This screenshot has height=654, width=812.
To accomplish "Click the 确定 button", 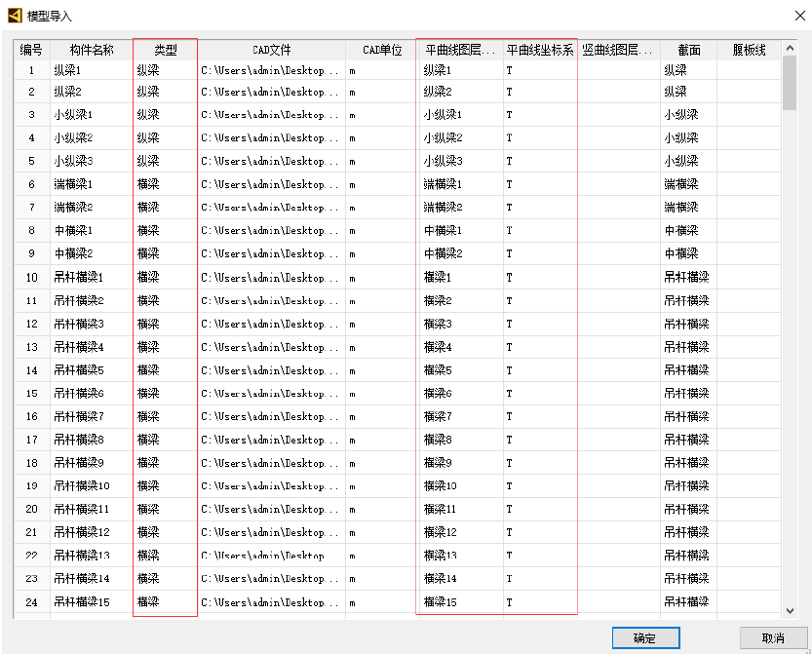I will pyautogui.click(x=645, y=638).
